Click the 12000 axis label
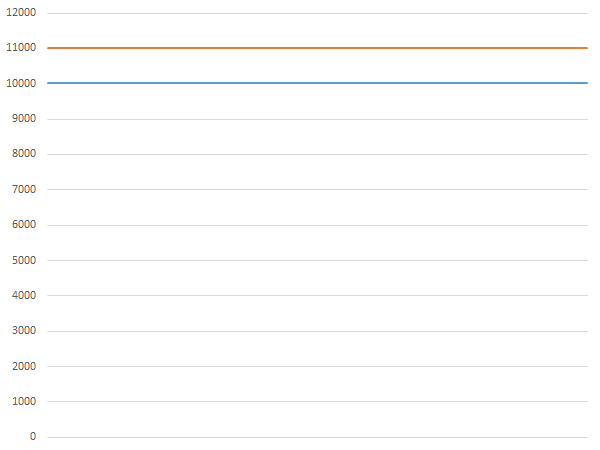600x450 pixels. 21,13
